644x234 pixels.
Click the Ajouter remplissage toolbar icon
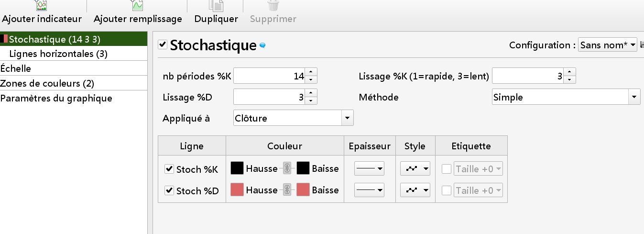point(138,6)
